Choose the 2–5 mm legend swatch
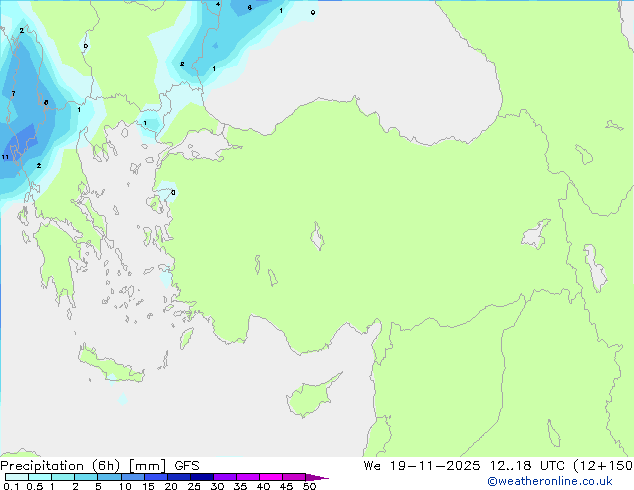The height and width of the screenshot is (490, 634). (x=86, y=477)
